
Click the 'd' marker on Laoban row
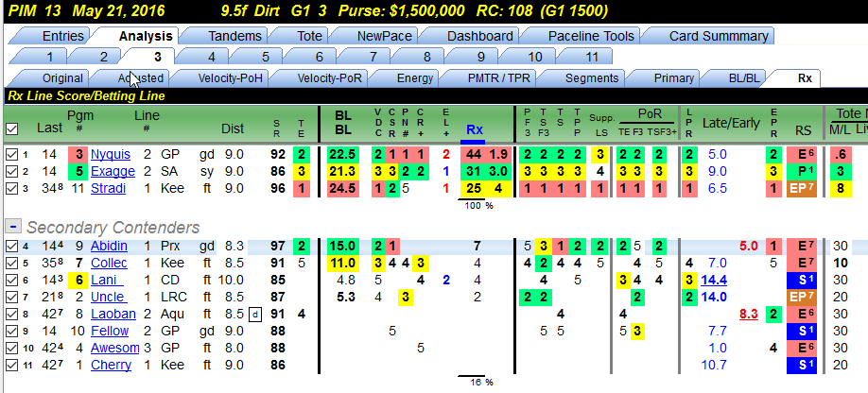click(255, 315)
